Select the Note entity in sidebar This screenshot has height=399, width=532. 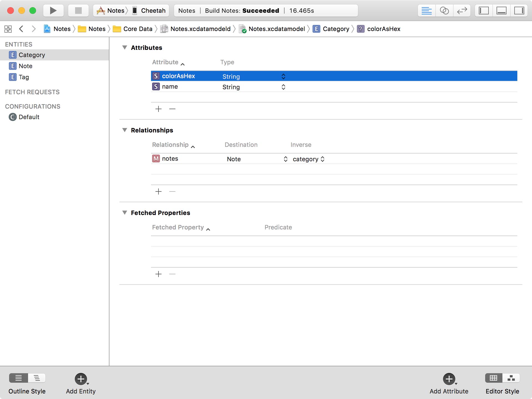(25, 66)
